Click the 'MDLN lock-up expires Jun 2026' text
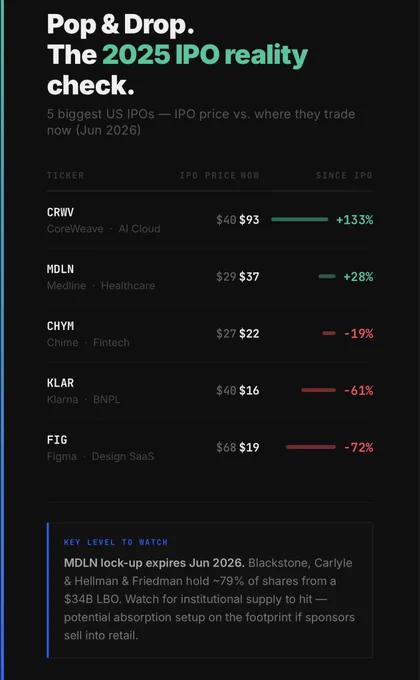 [154, 563]
